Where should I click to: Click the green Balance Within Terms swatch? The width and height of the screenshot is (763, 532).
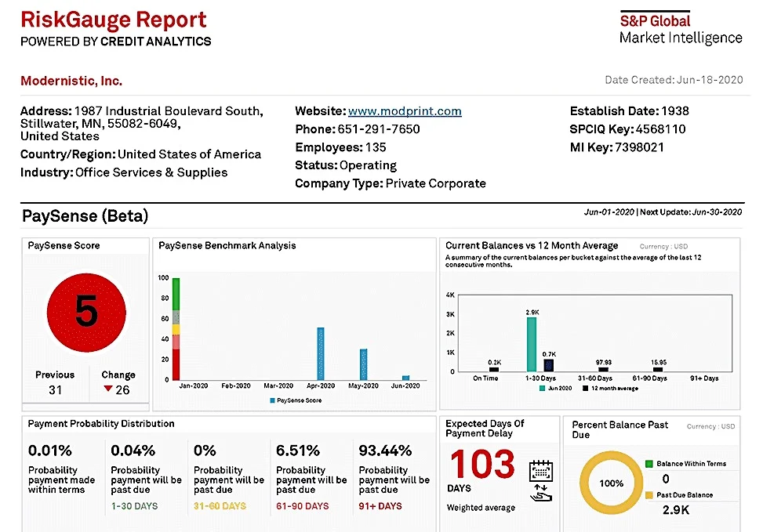pos(649,463)
